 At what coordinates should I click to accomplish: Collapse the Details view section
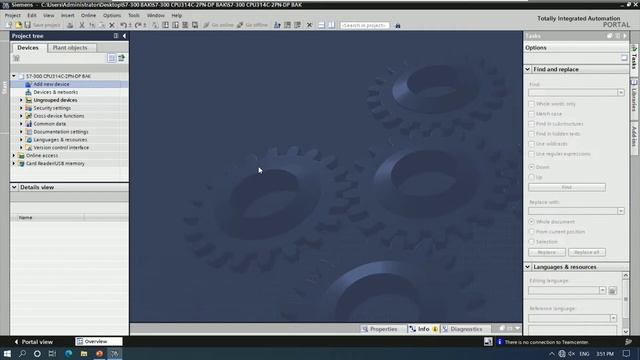click(x=14, y=187)
